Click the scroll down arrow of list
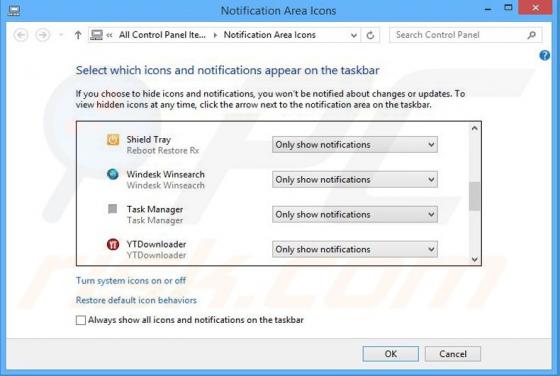Screen dimensions: 560x376 [474, 259]
